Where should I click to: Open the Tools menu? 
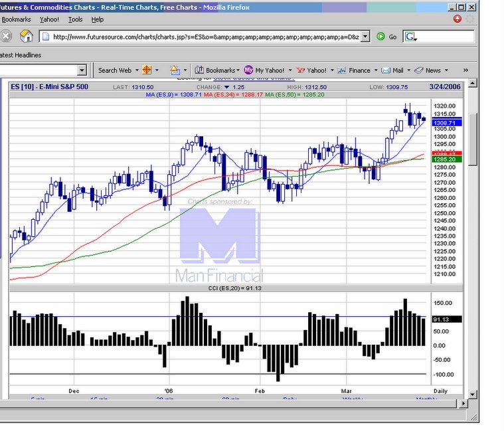(75, 20)
